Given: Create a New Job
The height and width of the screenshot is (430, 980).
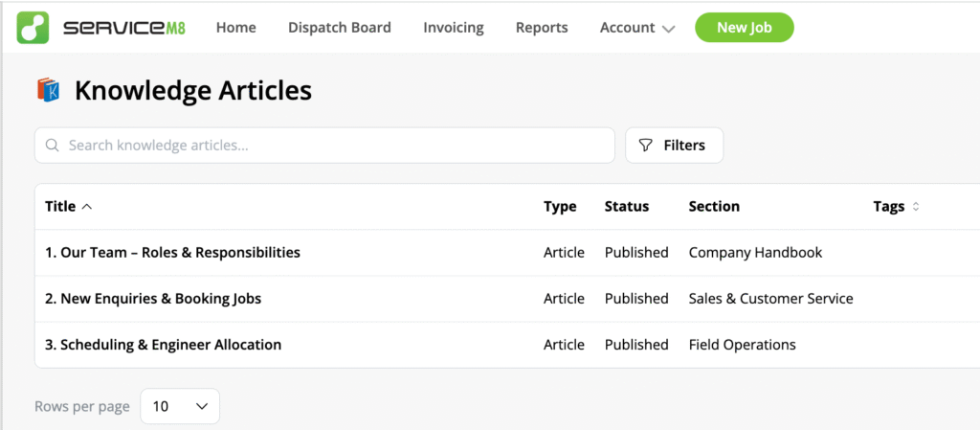Looking at the screenshot, I should (x=745, y=28).
